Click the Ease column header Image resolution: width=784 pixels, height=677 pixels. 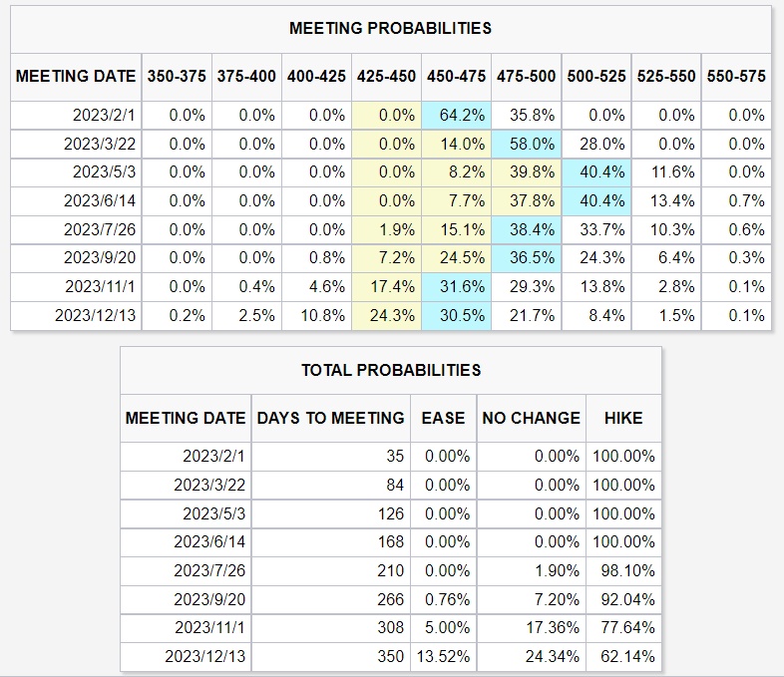point(443,418)
